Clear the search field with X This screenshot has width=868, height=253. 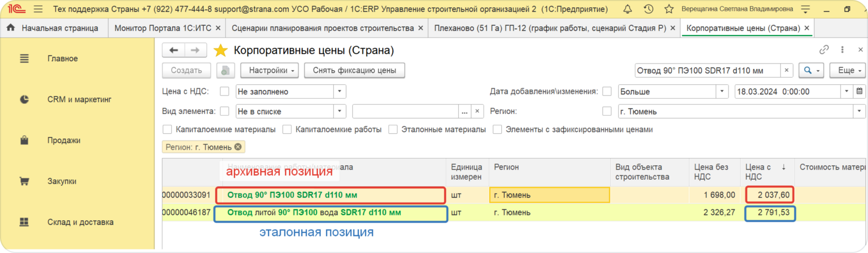click(786, 70)
